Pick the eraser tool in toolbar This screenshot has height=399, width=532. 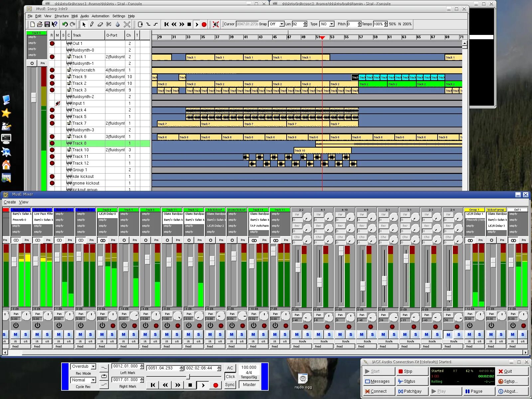(x=100, y=24)
